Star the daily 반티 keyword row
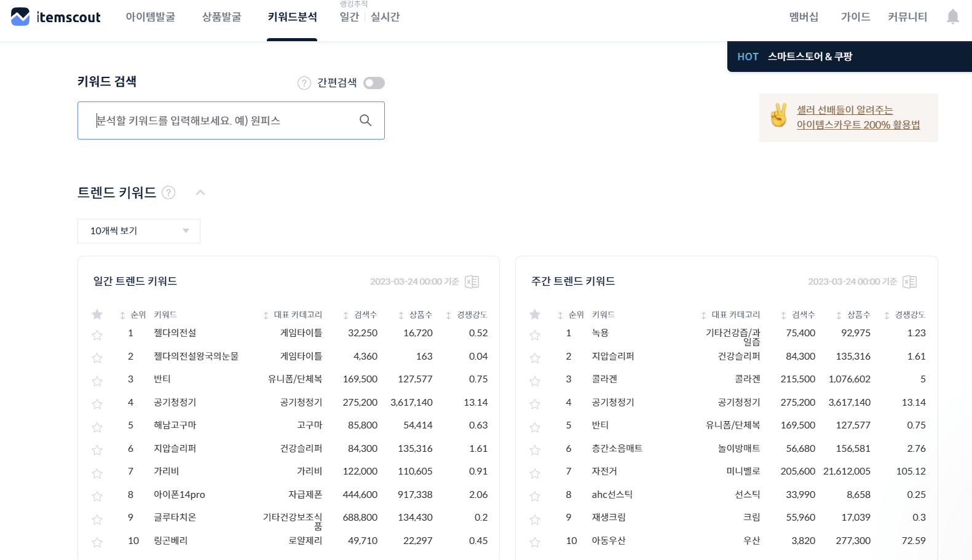This screenshot has width=972, height=560. [x=97, y=381]
